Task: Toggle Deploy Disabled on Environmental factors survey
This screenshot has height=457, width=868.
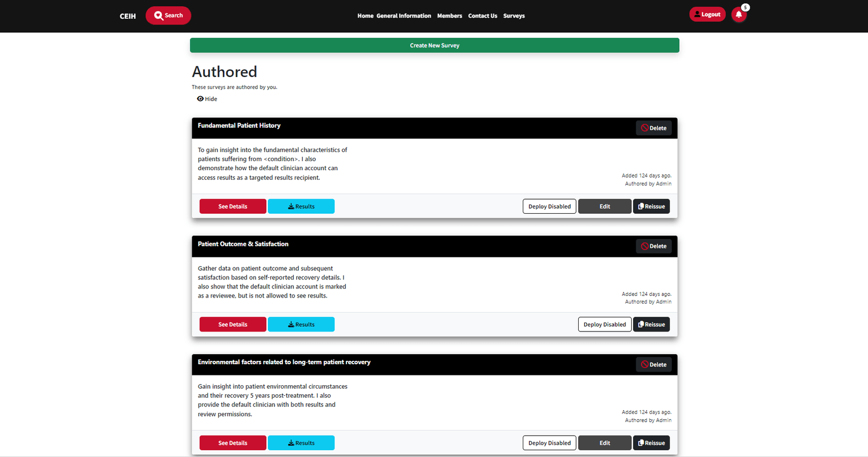Action: pyautogui.click(x=549, y=443)
